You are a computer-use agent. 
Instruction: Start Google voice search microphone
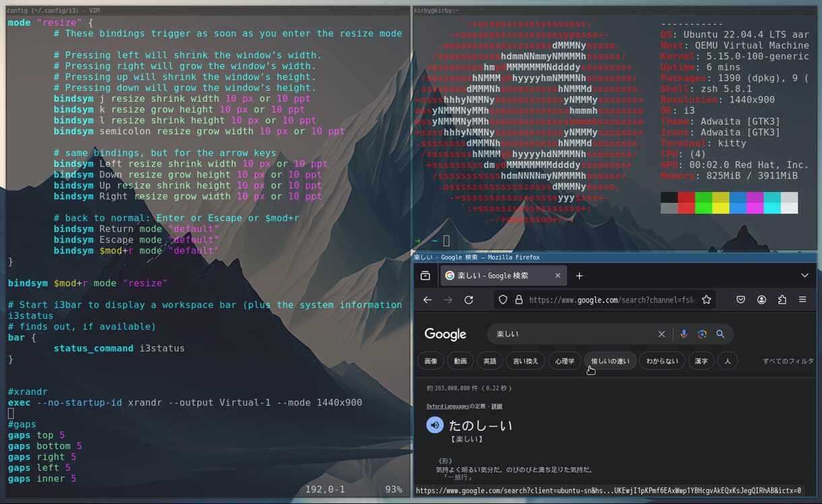click(684, 334)
